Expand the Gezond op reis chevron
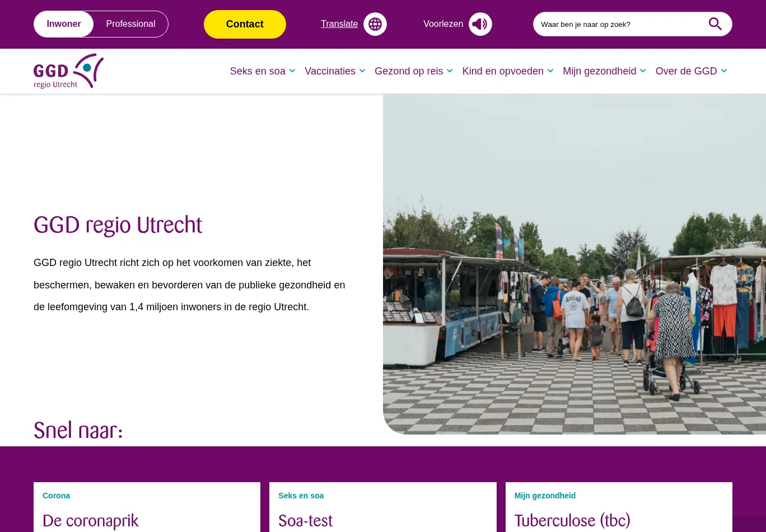Image resolution: width=766 pixels, height=532 pixels. point(450,71)
